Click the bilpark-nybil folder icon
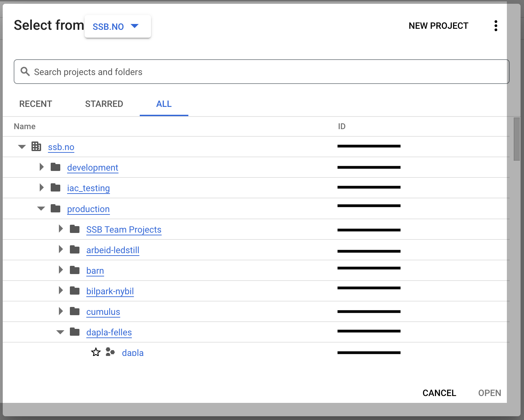The image size is (524, 420). pyautogui.click(x=75, y=291)
